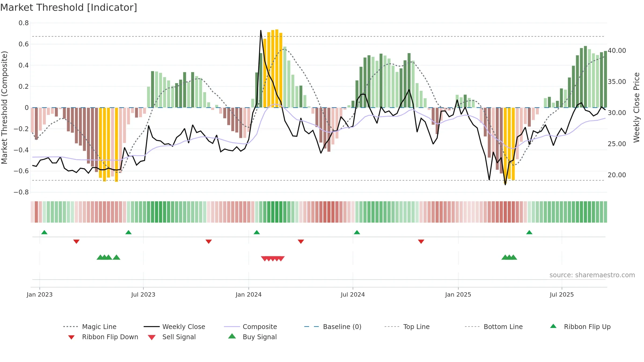The width and height of the screenshot is (644, 362).
Task: Click the Jan 2025 x-axis label
Action: pos(458,295)
